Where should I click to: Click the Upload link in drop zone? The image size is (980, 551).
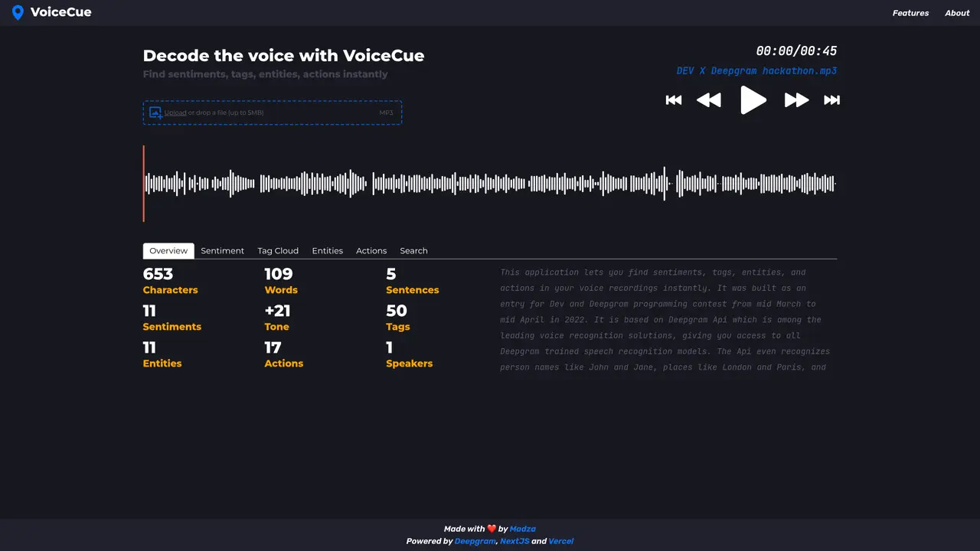coord(175,112)
